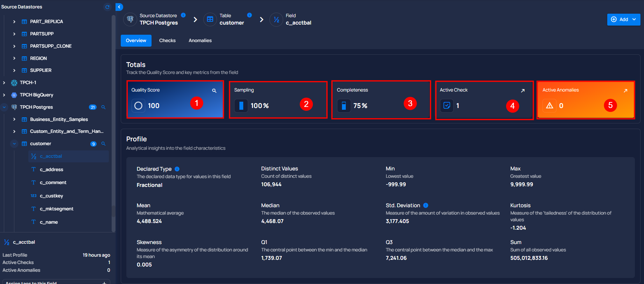Collapse the TPCH Postgres datastore

tap(4, 107)
